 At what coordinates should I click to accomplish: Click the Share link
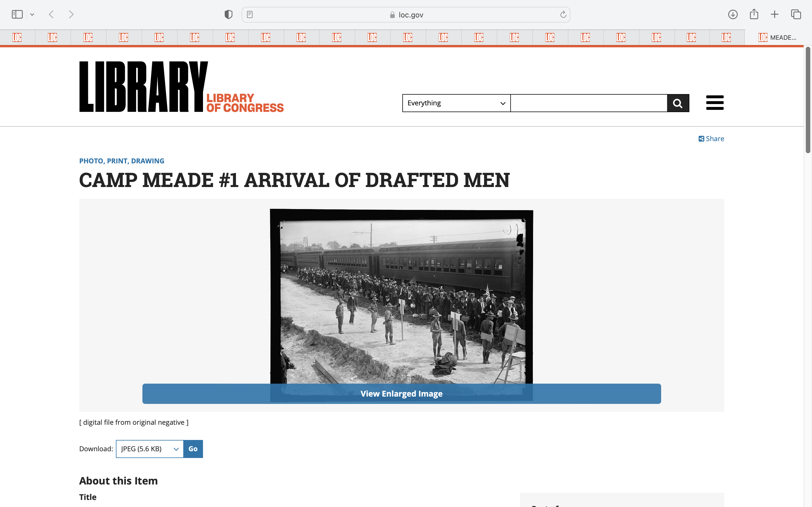tap(711, 139)
